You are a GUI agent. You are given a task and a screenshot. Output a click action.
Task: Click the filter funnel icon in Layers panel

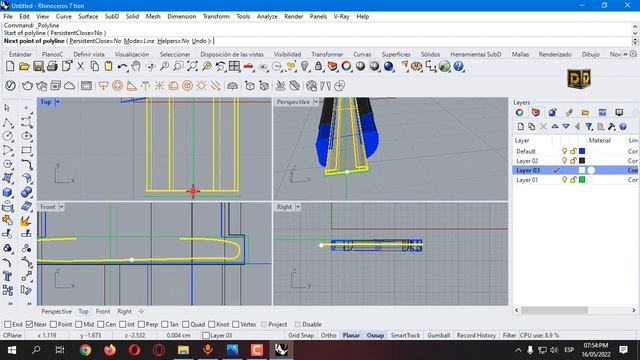(589, 127)
